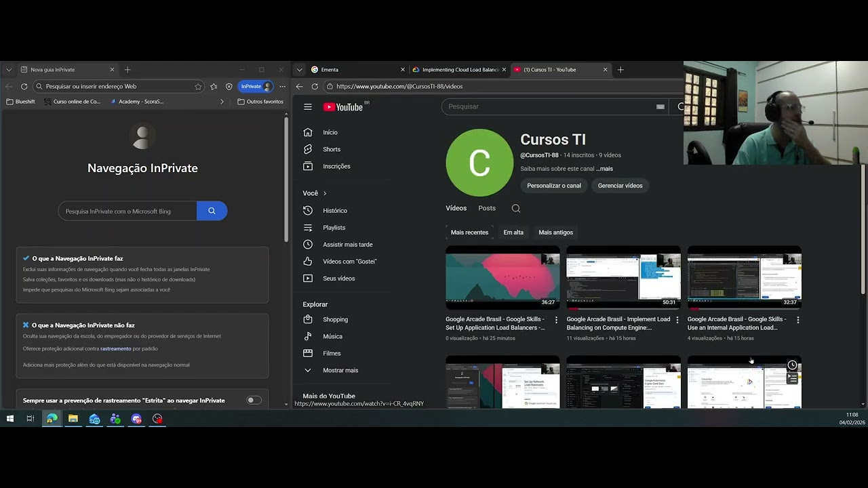Open Shorts in YouTube sidebar
The height and width of the screenshot is (488, 868).
click(x=332, y=149)
